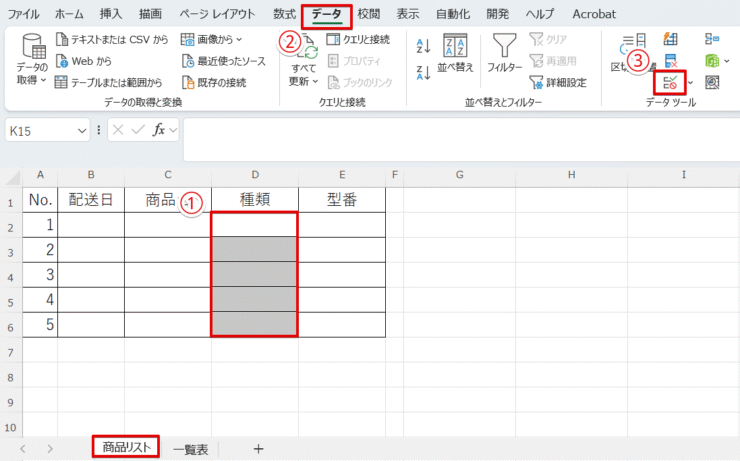Screen dimensions: 740x461
Task: Open 既存の接続
Action: pos(214,83)
